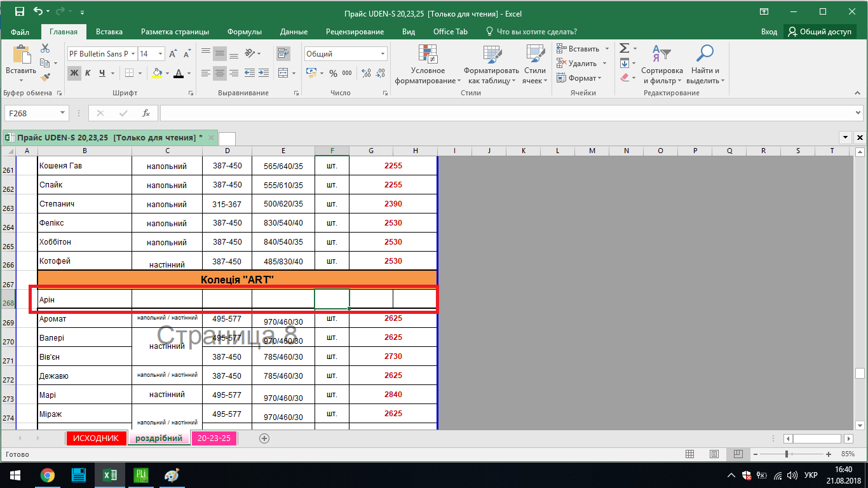The height and width of the screenshot is (488, 868).
Task: Toggle underline Ч formatting
Action: pyautogui.click(x=102, y=73)
